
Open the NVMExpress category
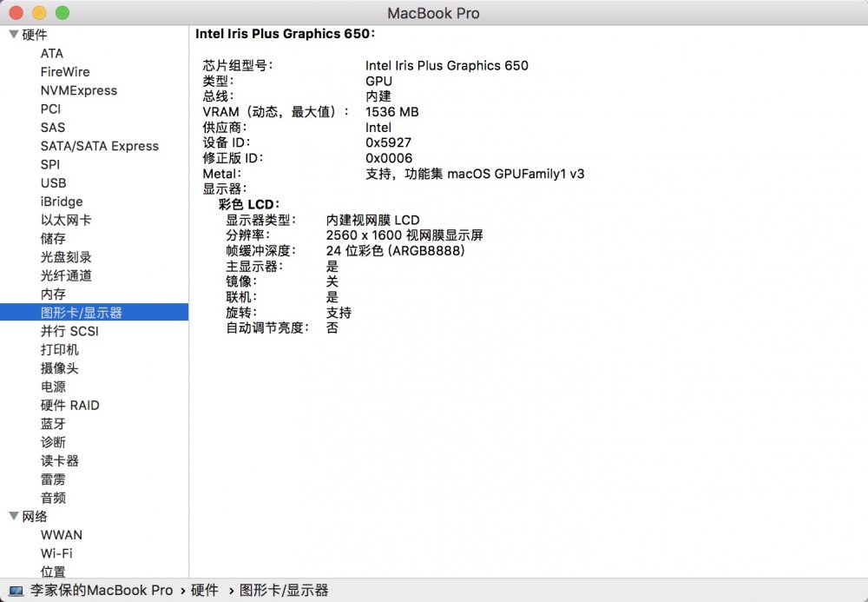(x=79, y=90)
